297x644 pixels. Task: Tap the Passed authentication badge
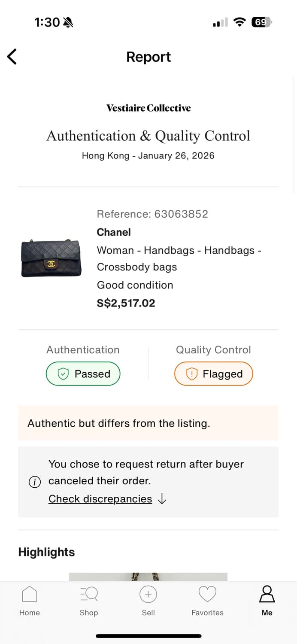(x=83, y=374)
